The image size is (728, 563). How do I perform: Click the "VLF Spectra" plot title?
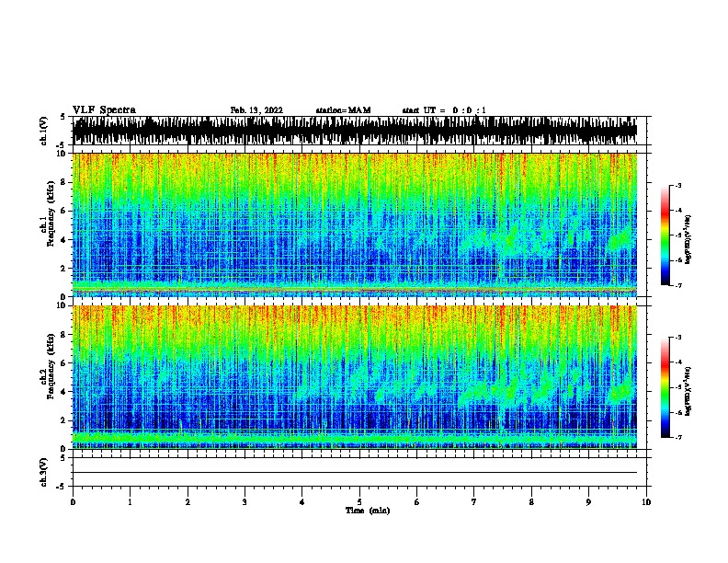click(104, 110)
